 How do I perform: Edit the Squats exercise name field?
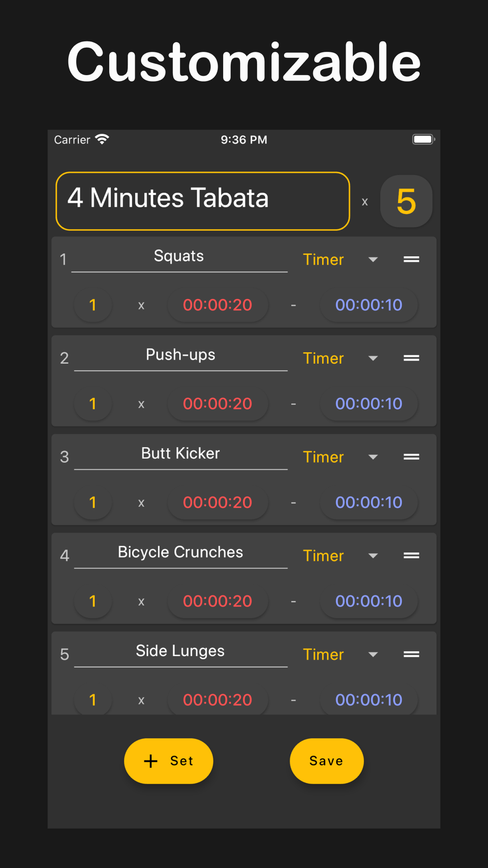point(179,256)
